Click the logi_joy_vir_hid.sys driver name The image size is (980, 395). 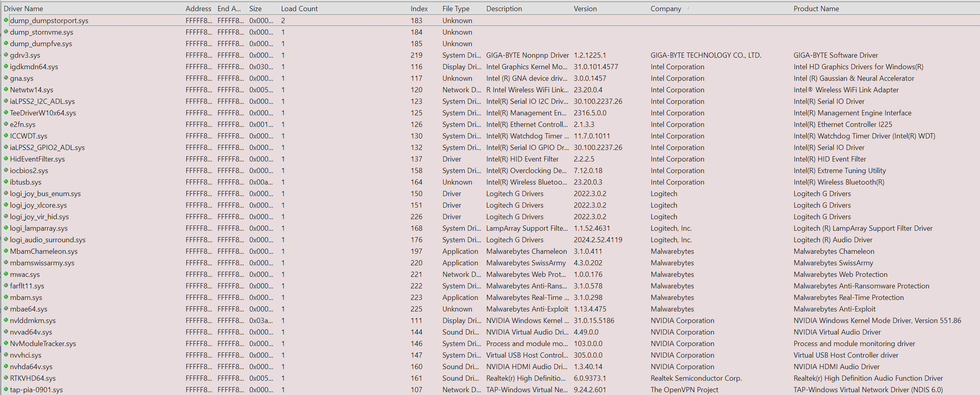click(39, 216)
